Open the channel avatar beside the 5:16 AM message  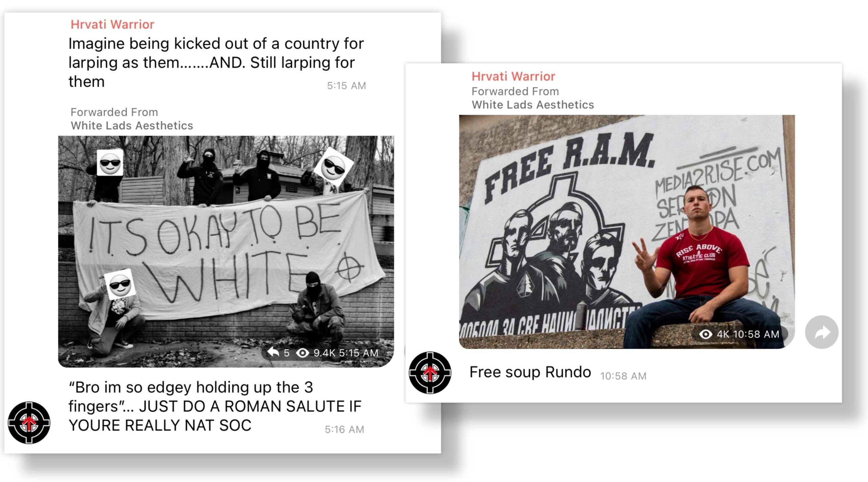(29, 423)
